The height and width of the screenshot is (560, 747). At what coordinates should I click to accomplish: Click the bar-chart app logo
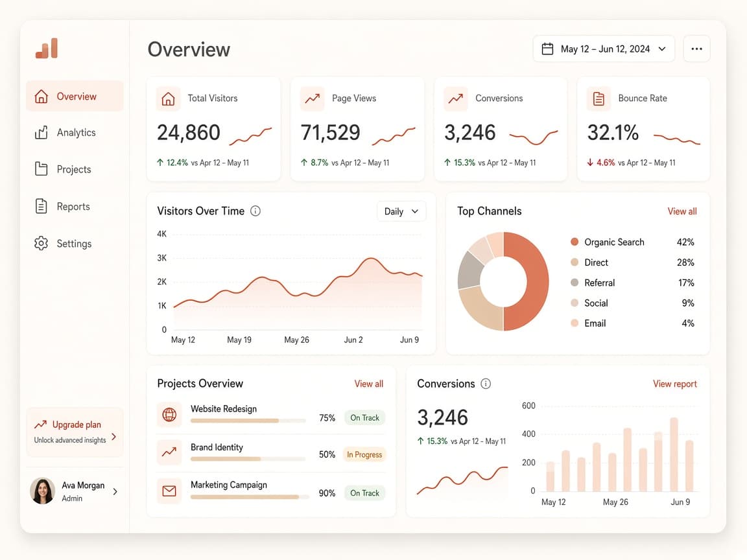click(47, 49)
